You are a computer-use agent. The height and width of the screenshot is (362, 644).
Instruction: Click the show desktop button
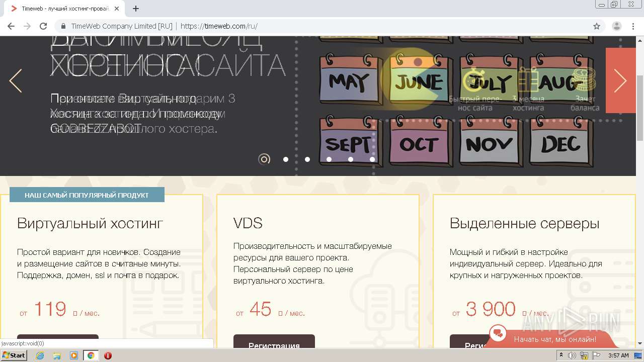(x=638, y=355)
